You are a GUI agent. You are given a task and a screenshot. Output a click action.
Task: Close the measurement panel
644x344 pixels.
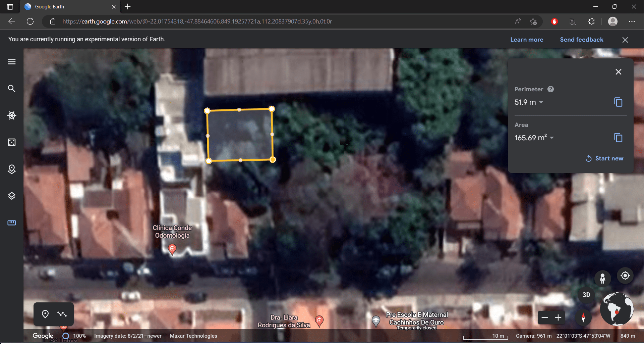pyautogui.click(x=619, y=72)
